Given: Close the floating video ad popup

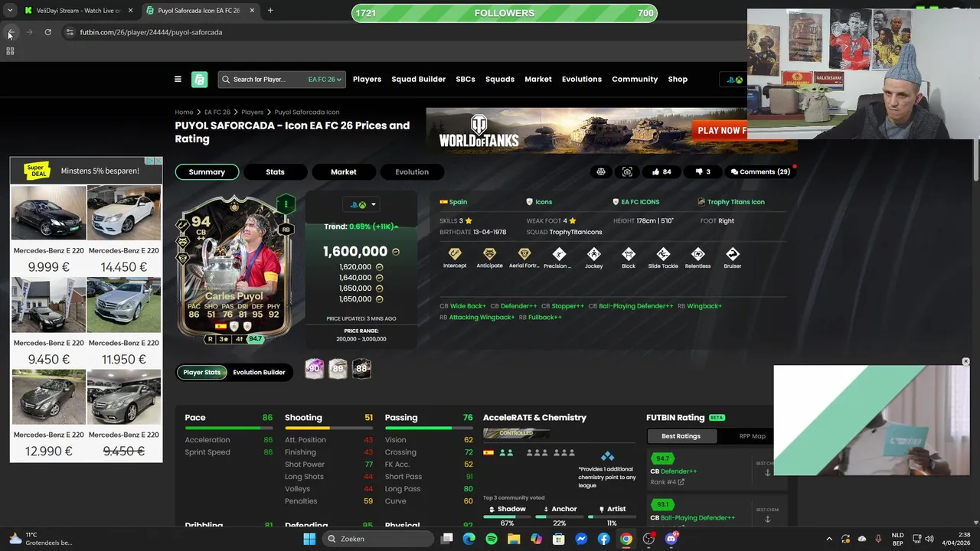Looking at the screenshot, I should pos(965,361).
